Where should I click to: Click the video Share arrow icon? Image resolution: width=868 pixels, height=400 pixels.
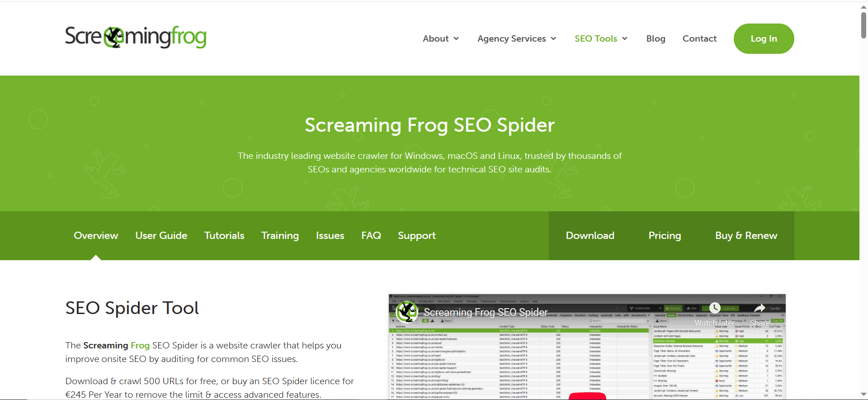(x=759, y=308)
